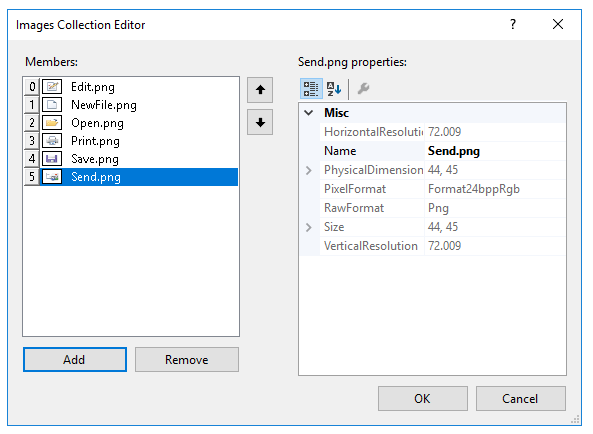Click the Name value Send.png field
The height and width of the screenshot is (434, 593).
495,151
